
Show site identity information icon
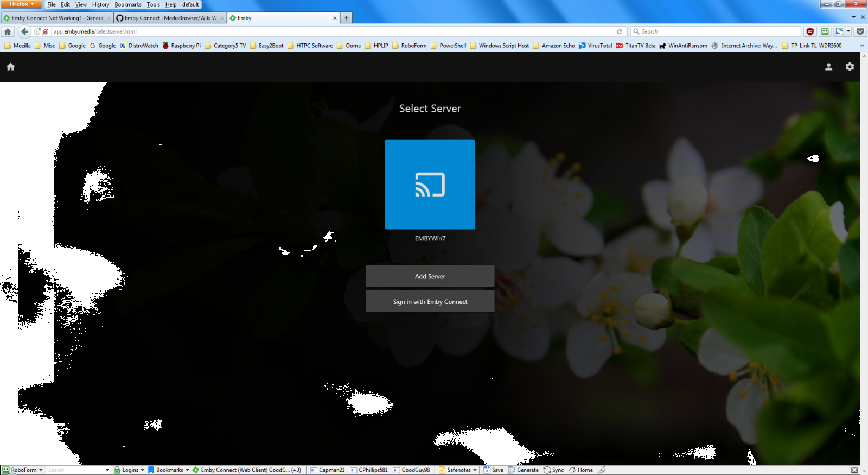pos(37,31)
